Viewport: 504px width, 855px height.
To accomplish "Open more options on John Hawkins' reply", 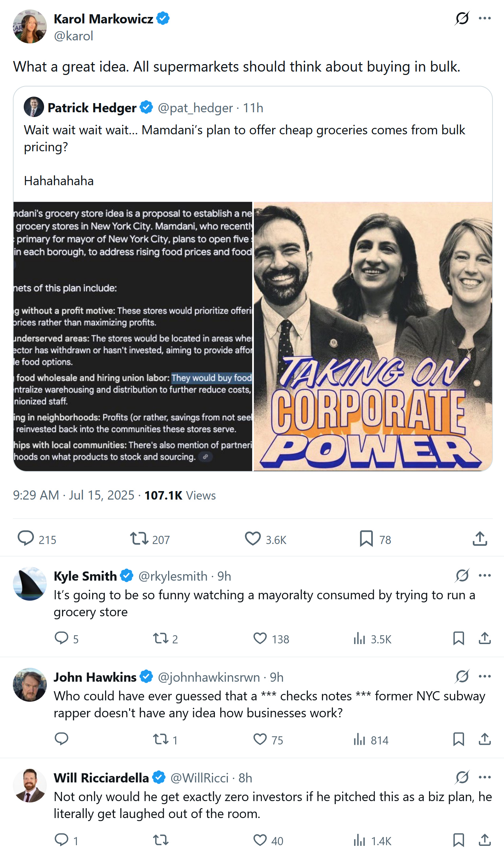I will pyautogui.click(x=484, y=676).
